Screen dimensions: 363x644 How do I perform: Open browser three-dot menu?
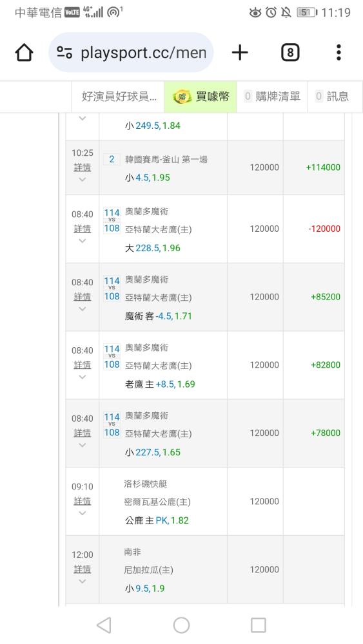coord(338,53)
